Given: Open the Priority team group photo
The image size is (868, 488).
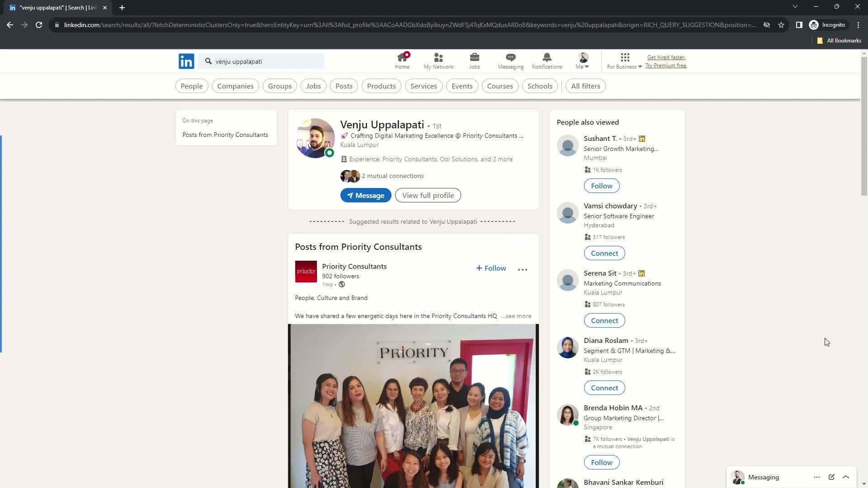Looking at the screenshot, I should 413,406.
